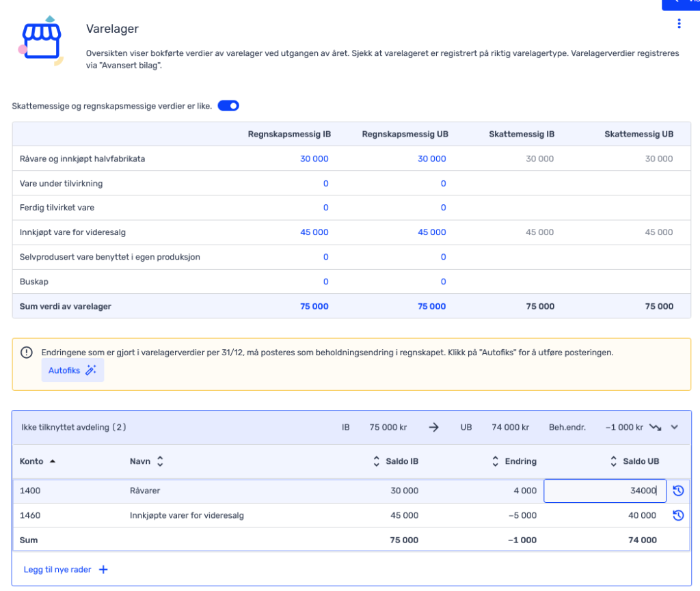This screenshot has height=591, width=700.
Task: Toggle tax and accounting values equal switch
Action: (x=228, y=106)
